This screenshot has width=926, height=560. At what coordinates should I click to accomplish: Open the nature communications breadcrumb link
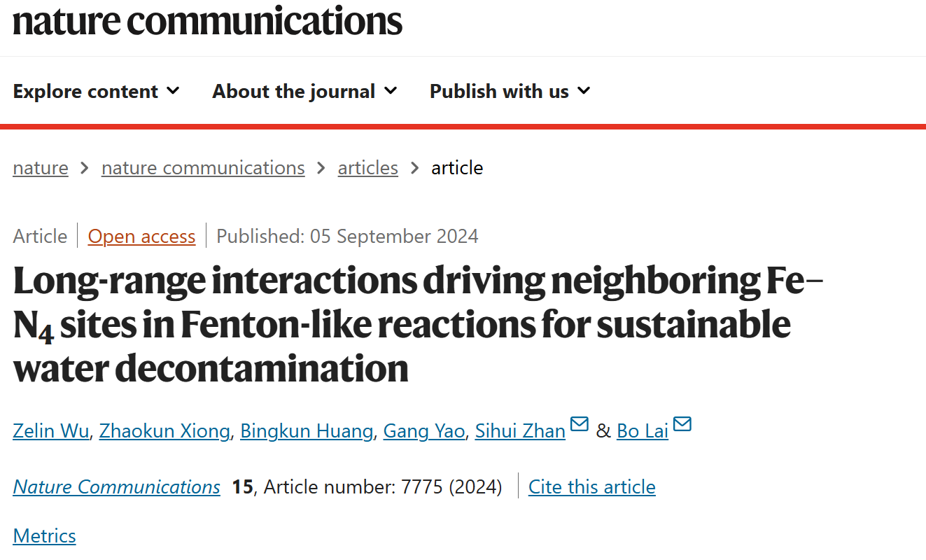click(203, 168)
